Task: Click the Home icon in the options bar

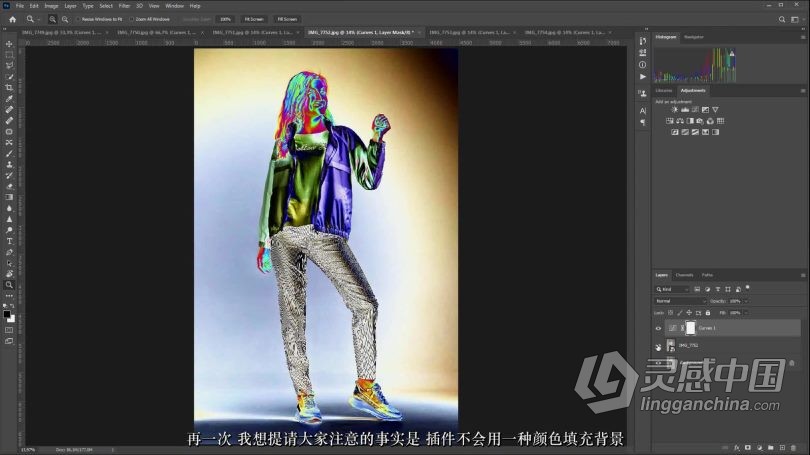Action: pyautogui.click(x=12, y=19)
